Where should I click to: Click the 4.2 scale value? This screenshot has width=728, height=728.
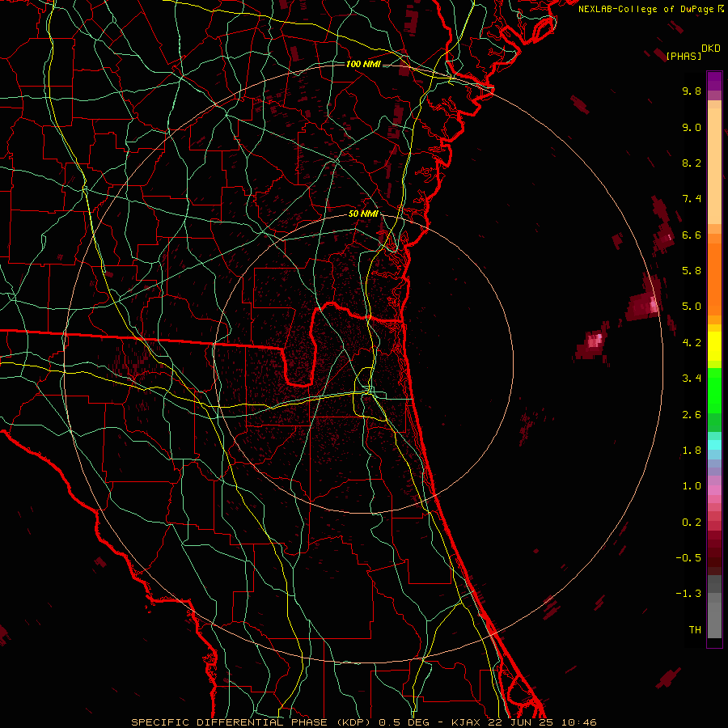pos(692,343)
